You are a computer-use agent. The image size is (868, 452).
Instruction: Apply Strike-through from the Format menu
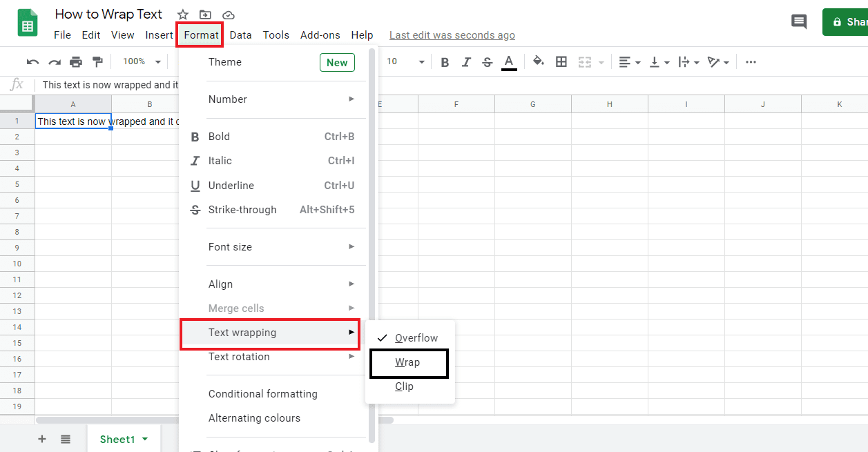pos(273,210)
